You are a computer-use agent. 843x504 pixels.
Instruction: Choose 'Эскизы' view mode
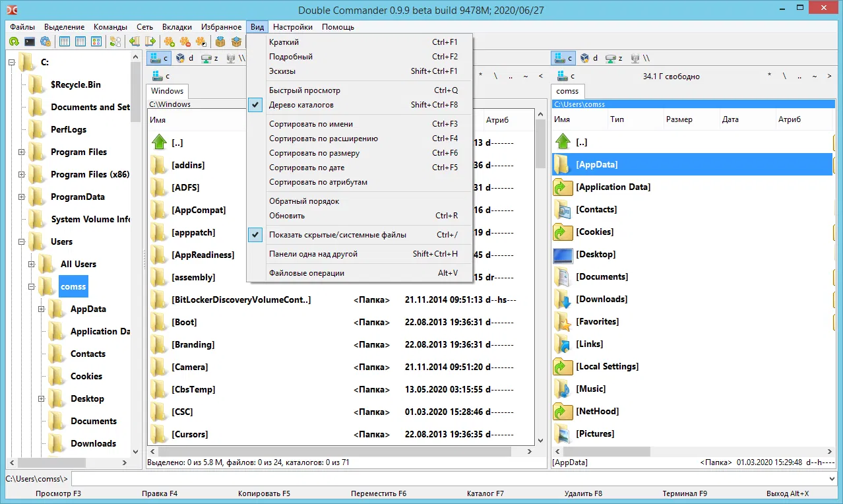pyautogui.click(x=360, y=71)
